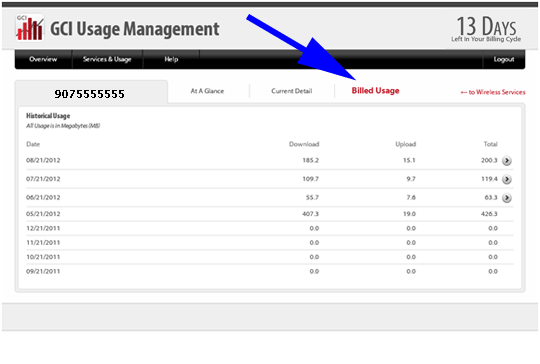Viewport: 540px width, 364px height.
Task: Click the 19.0 upload value
Action: (x=409, y=214)
